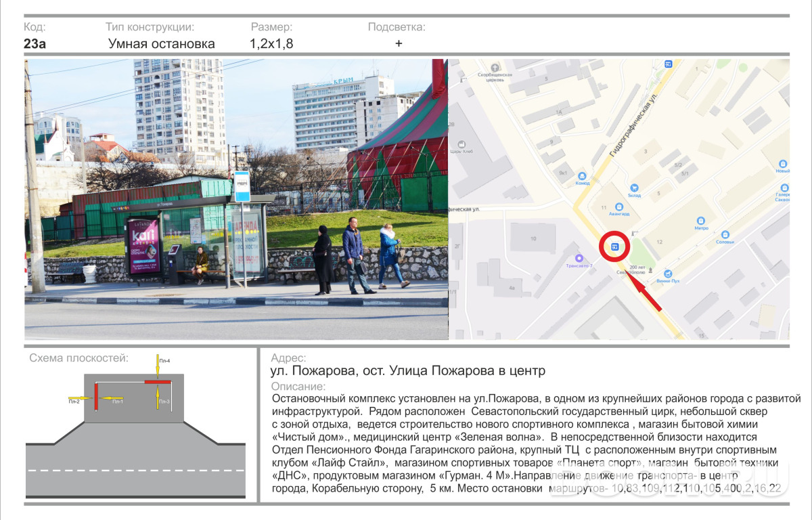The image size is (812, 520).
Task: Click building label 5/2 on the map
Action: 678,165
